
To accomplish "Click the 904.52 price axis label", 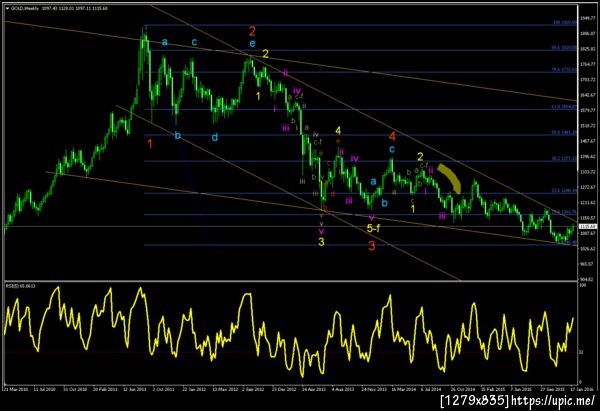I will (587, 279).
